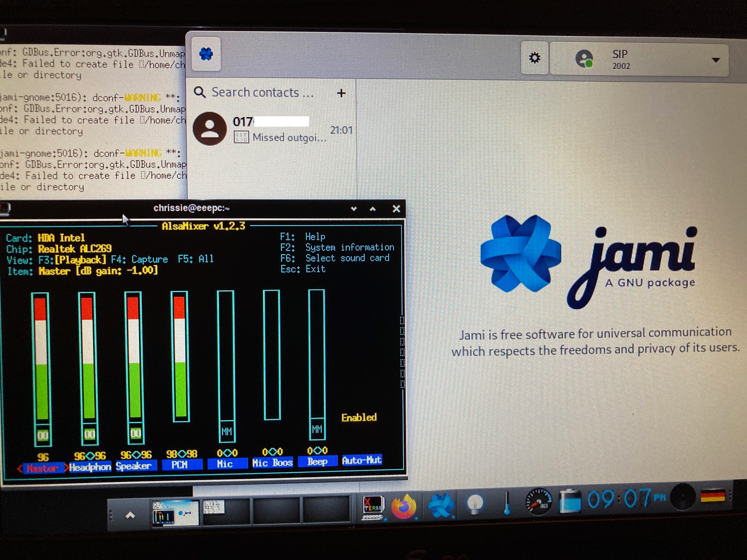Close the chrissie@eeepc terminal window
The height and width of the screenshot is (560, 747).
(396, 209)
